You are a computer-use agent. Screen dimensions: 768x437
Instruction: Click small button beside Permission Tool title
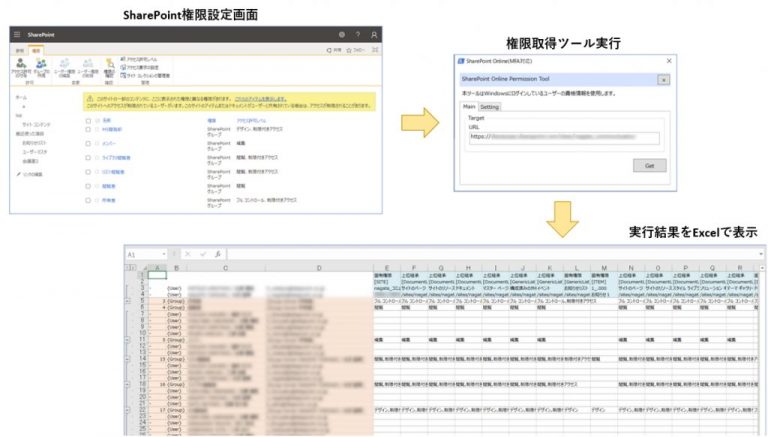click(664, 79)
